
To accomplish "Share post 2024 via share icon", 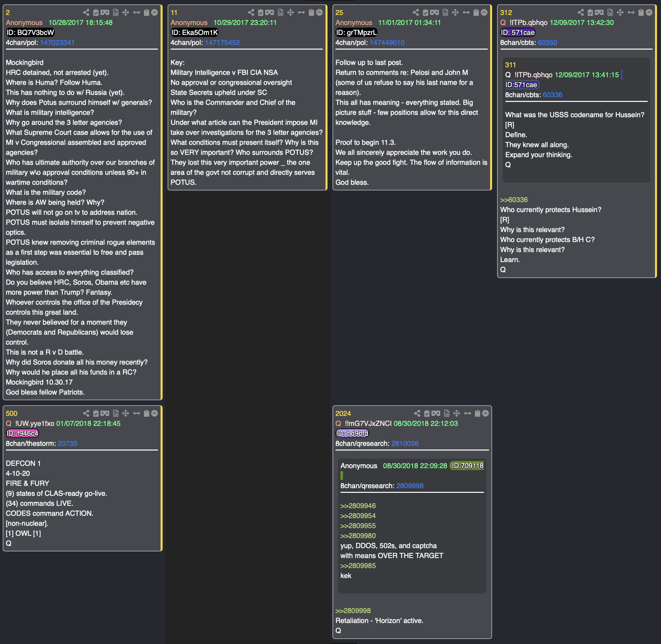I will click(x=417, y=413).
